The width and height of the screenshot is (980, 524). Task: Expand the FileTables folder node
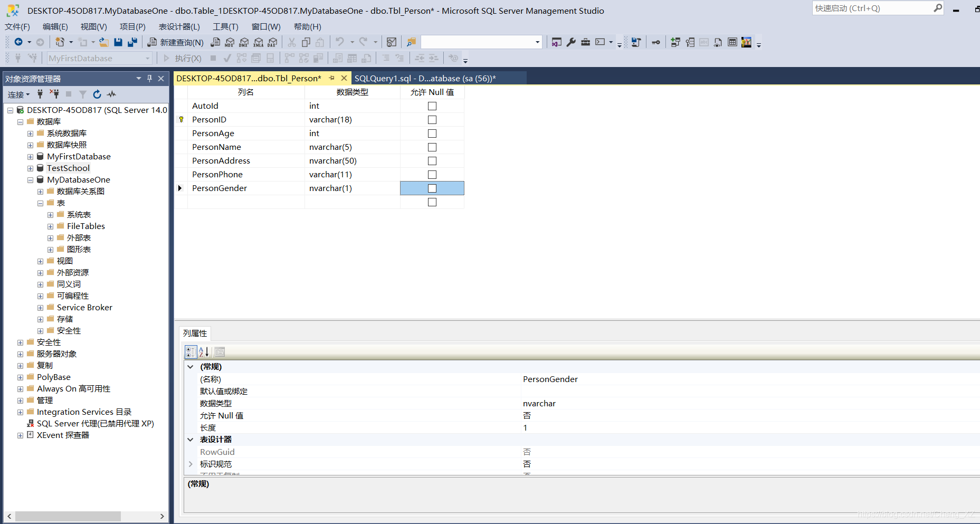[x=51, y=226]
